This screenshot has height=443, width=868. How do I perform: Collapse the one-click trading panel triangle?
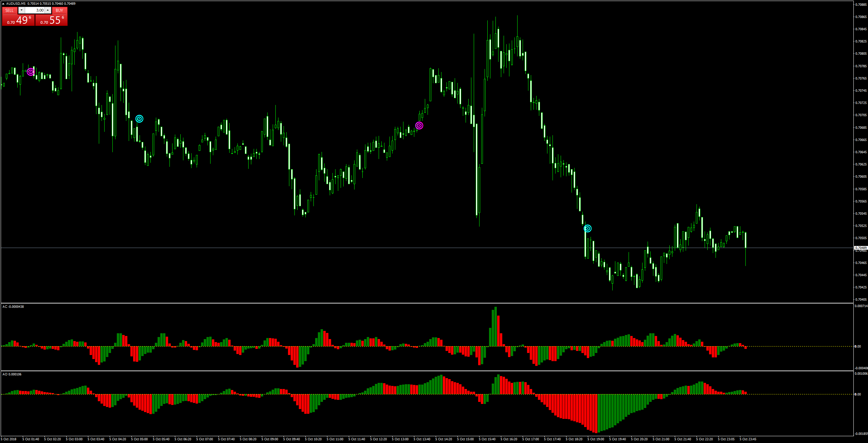pyautogui.click(x=3, y=3)
